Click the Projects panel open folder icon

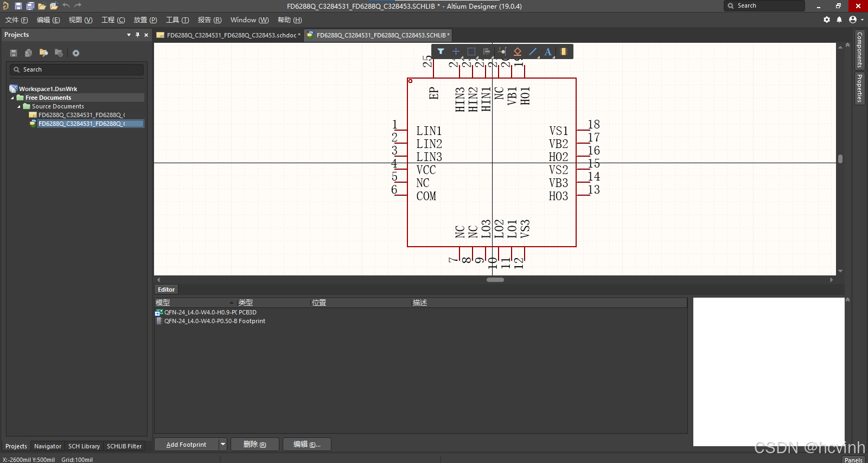click(x=43, y=53)
